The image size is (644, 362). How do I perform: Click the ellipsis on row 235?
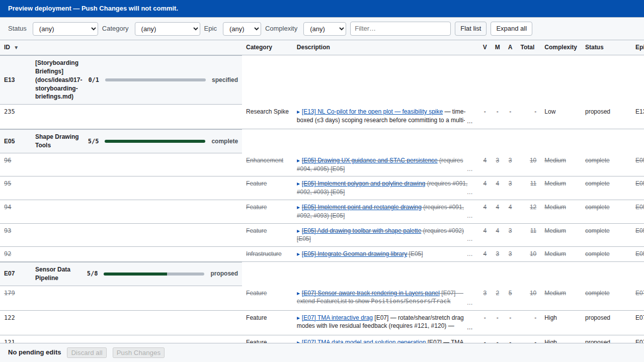[470, 121]
